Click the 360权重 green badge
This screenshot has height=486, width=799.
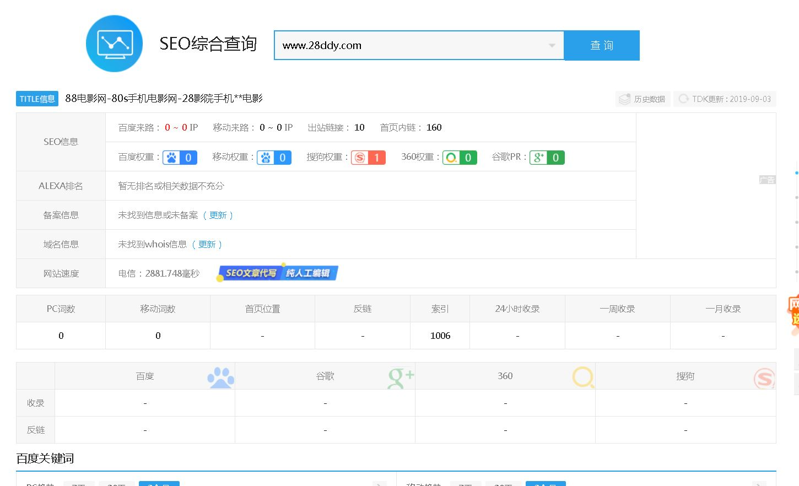coord(460,157)
